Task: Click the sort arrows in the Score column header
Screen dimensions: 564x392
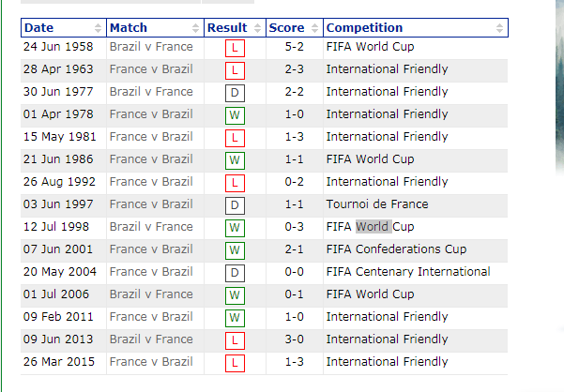Action: (x=314, y=28)
